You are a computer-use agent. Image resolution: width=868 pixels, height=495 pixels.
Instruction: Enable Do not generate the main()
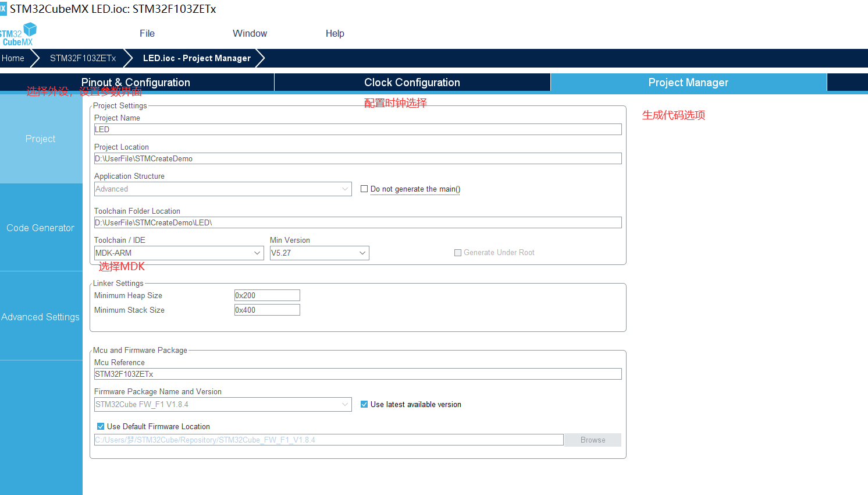(x=364, y=189)
